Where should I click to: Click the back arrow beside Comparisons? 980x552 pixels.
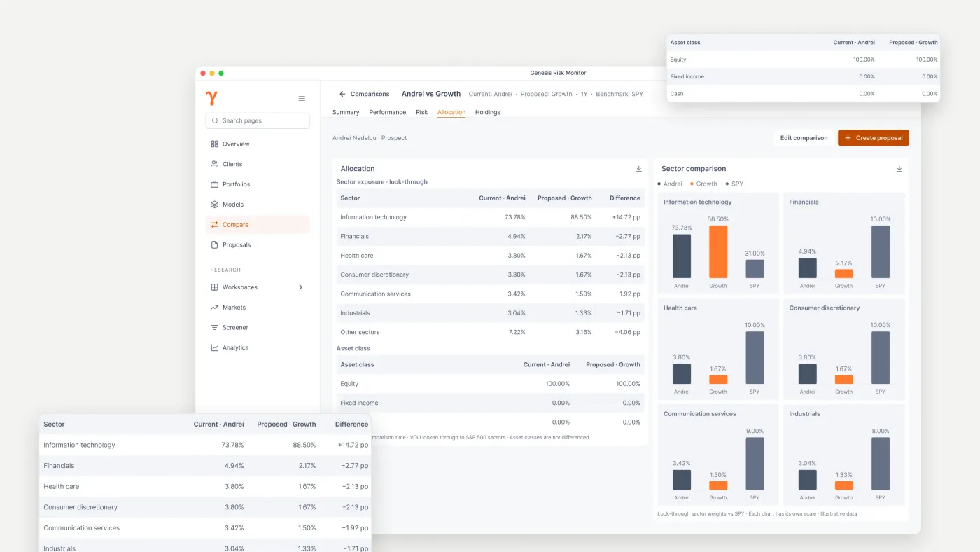pyautogui.click(x=342, y=94)
